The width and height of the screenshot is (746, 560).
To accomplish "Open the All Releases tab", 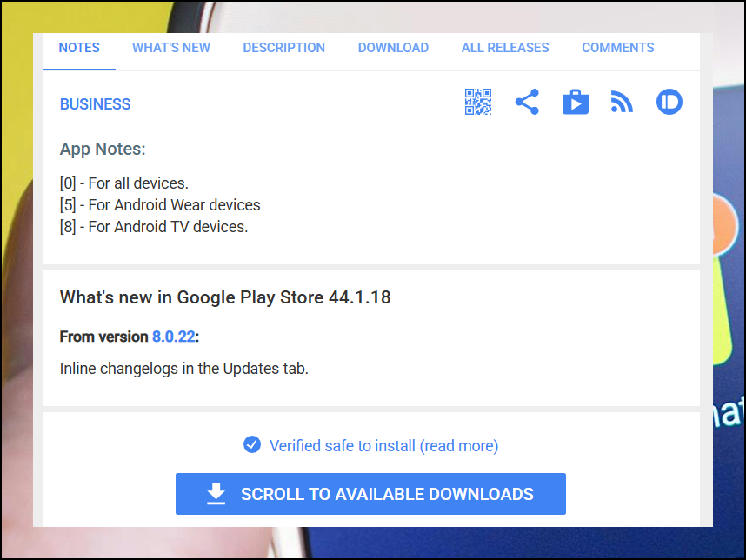I will coord(505,48).
